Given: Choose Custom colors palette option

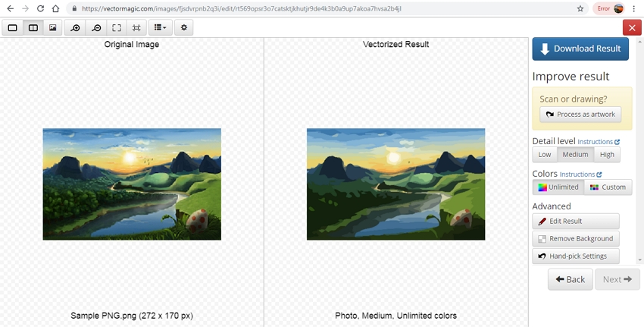Looking at the screenshot, I should (608, 187).
